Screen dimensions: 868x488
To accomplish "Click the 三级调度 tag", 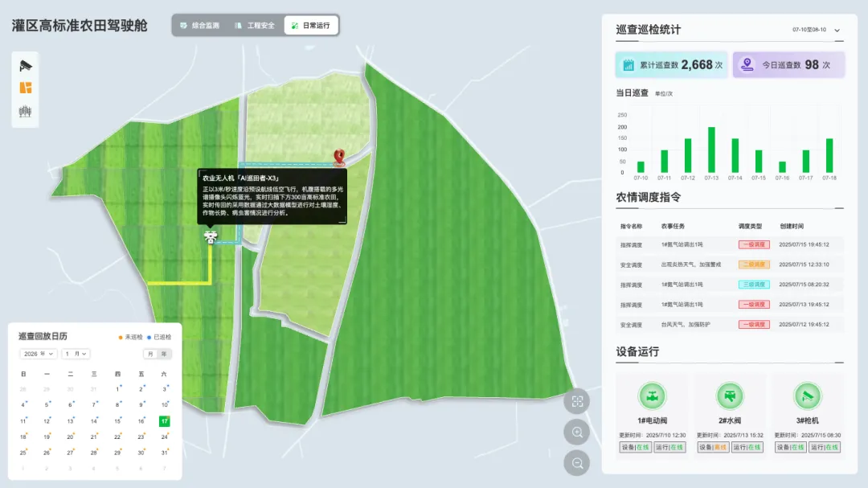I will pos(754,285).
